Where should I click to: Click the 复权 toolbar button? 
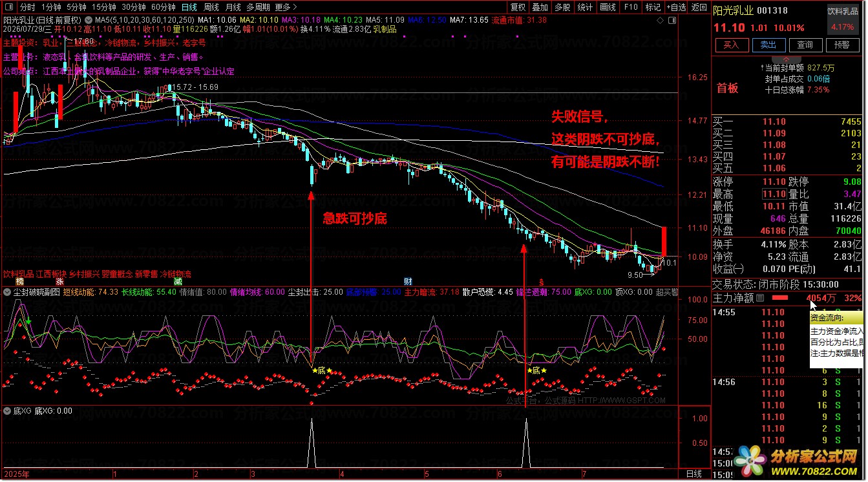point(518,8)
